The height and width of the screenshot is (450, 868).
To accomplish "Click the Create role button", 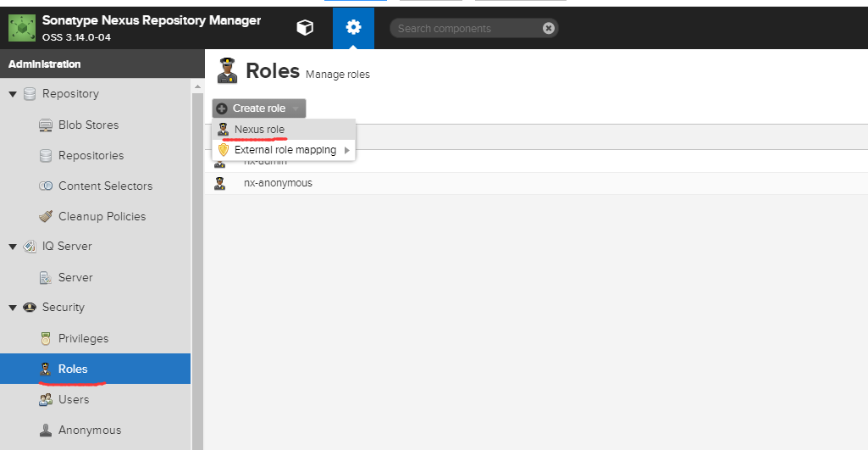I will [258, 108].
